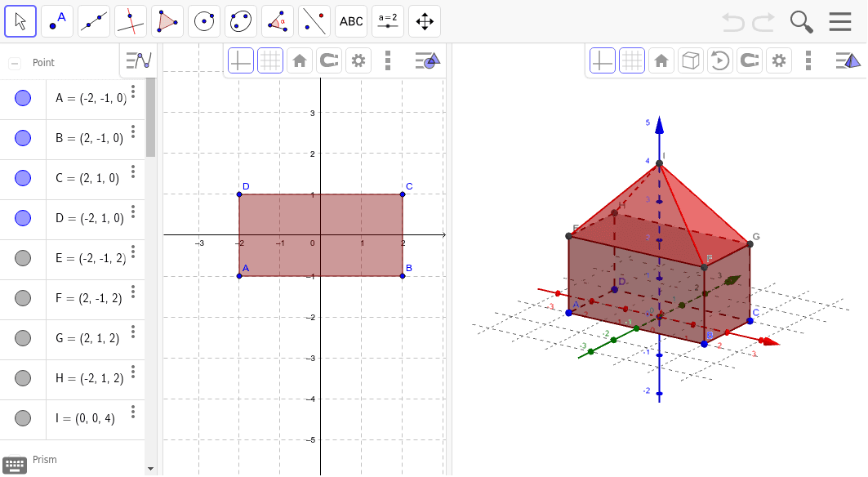Select the row G = (2, 1, 2)

(73, 339)
